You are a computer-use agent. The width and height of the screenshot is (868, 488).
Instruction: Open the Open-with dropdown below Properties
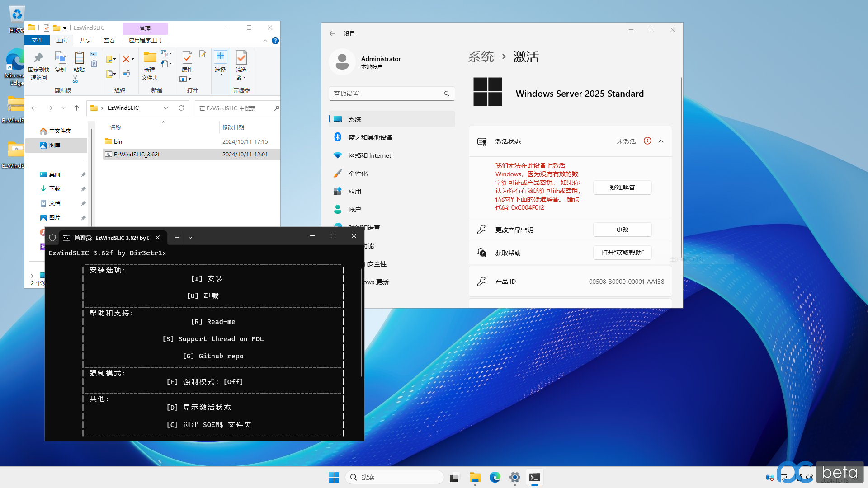(185, 79)
